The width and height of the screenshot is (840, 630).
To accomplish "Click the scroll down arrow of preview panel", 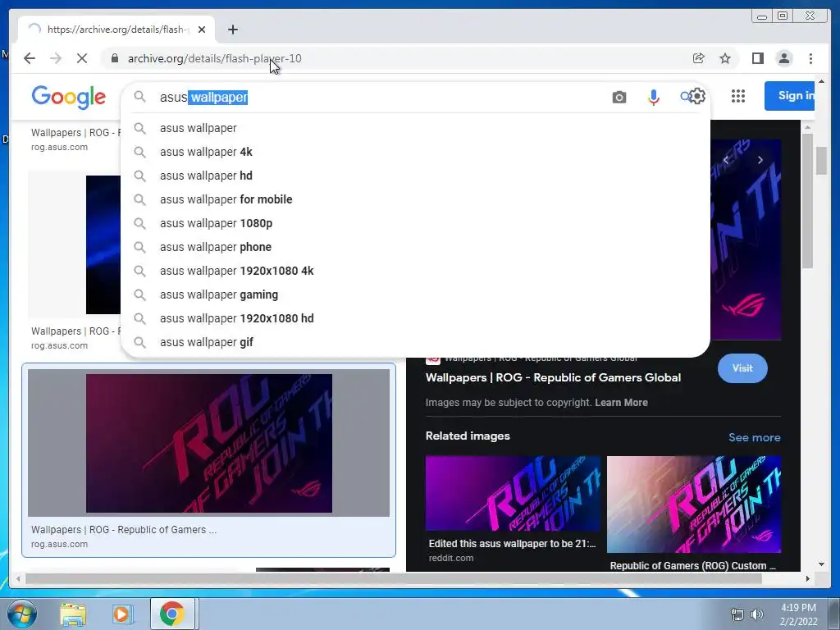I will (x=822, y=564).
